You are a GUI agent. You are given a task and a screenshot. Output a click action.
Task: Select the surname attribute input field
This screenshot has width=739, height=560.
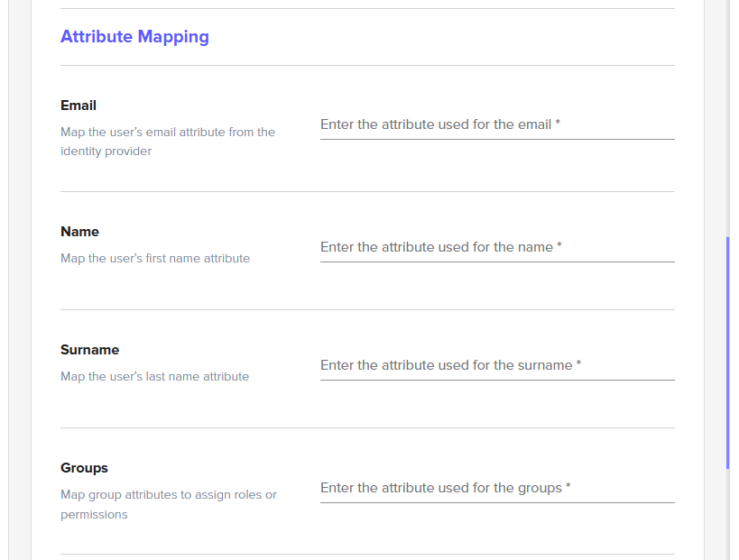tap(496, 365)
